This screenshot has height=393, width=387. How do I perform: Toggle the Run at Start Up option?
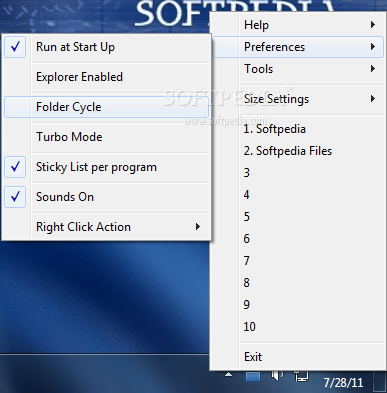(x=107, y=47)
